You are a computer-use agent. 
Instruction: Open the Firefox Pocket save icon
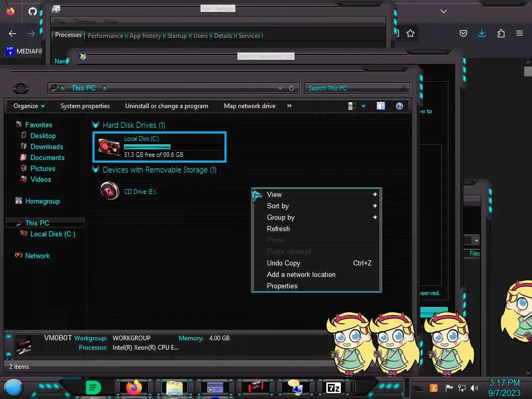pyautogui.click(x=463, y=33)
